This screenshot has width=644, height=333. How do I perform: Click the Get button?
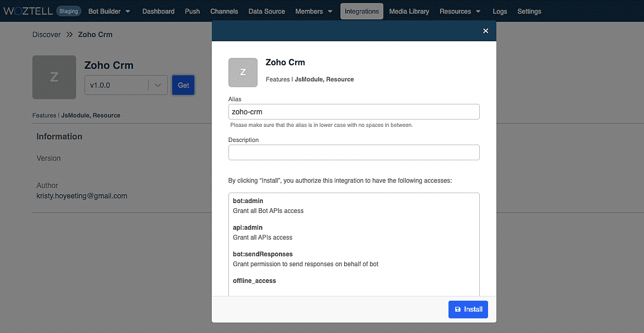coord(184,85)
